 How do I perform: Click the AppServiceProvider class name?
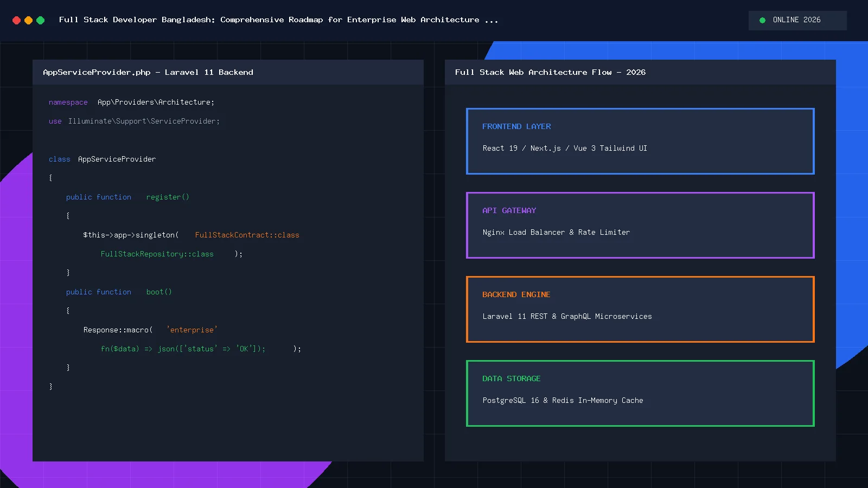pyautogui.click(x=117, y=159)
